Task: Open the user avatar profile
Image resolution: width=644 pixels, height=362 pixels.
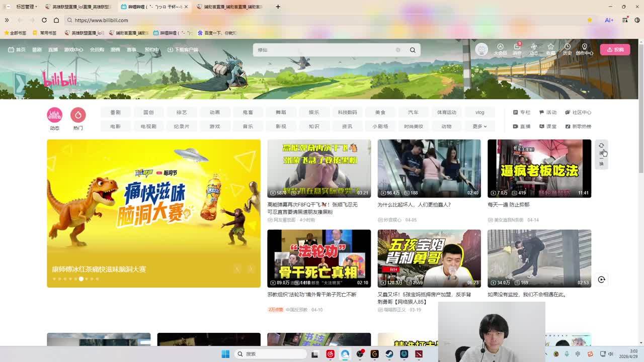Action: click(482, 49)
